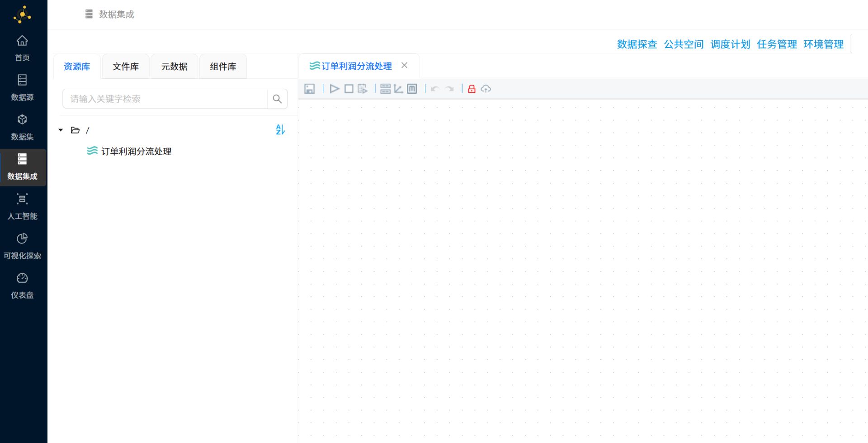Click the boxed M toolbar icon
The height and width of the screenshot is (443, 868).
[412, 89]
